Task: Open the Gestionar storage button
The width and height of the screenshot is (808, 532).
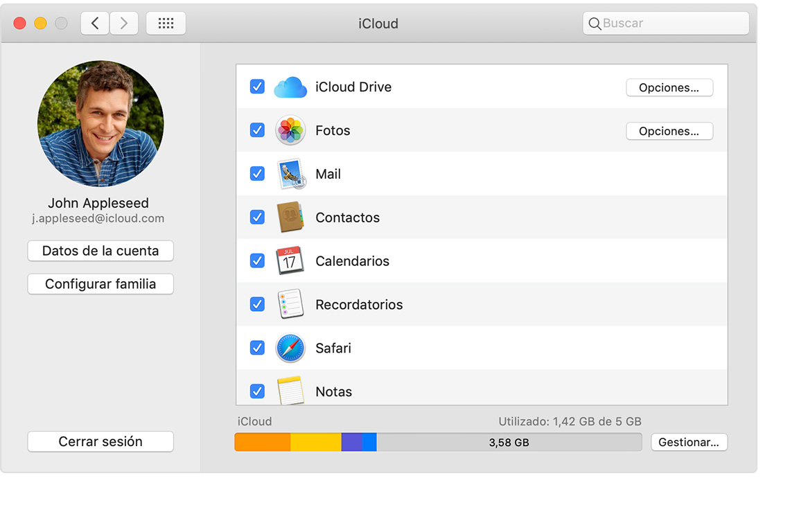Action: click(x=689, y=442)
